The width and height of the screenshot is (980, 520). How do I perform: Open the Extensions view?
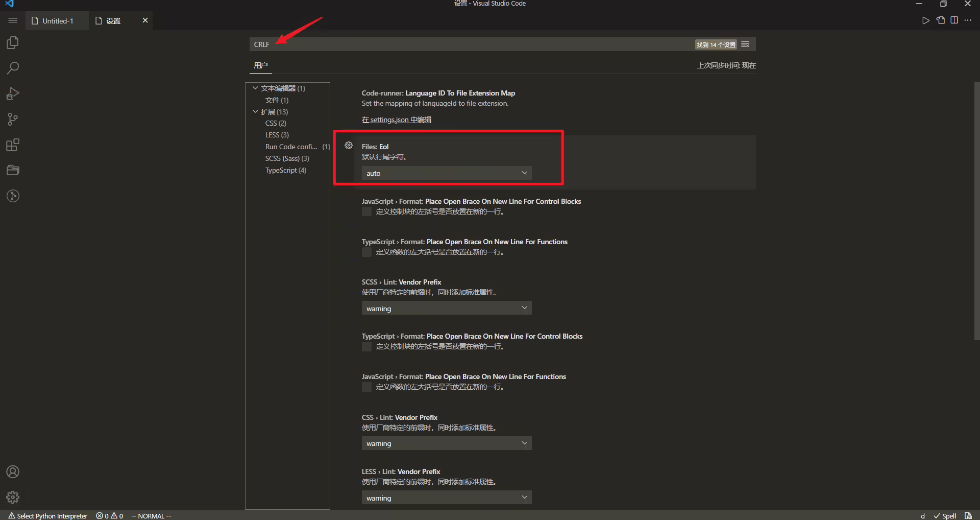tap(13, 145)
